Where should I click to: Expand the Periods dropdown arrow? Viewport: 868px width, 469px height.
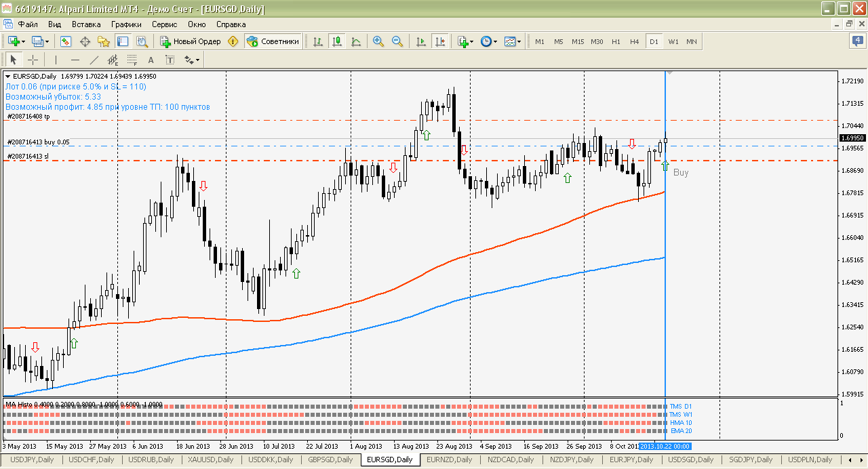[x=496, y=41]
